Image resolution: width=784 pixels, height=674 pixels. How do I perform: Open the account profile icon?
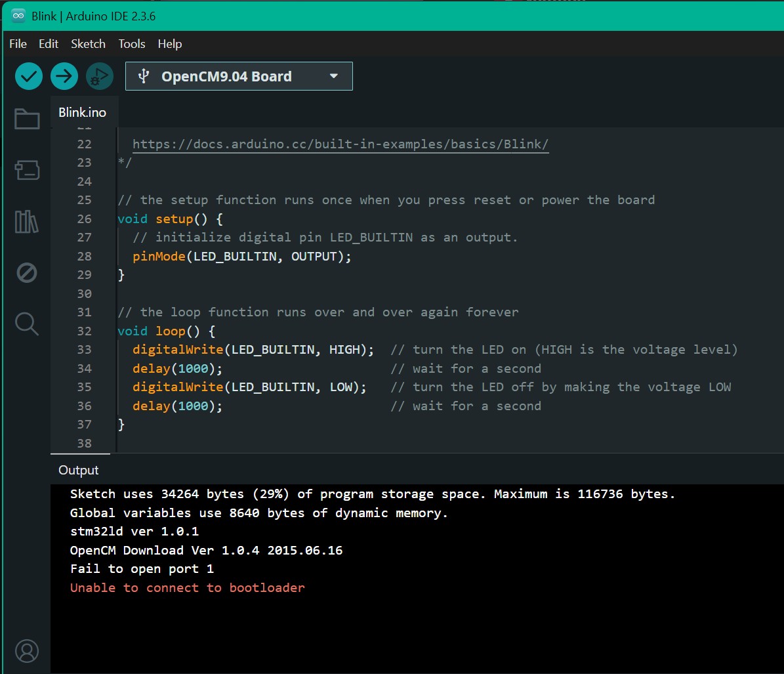click(x=27, y=651)
